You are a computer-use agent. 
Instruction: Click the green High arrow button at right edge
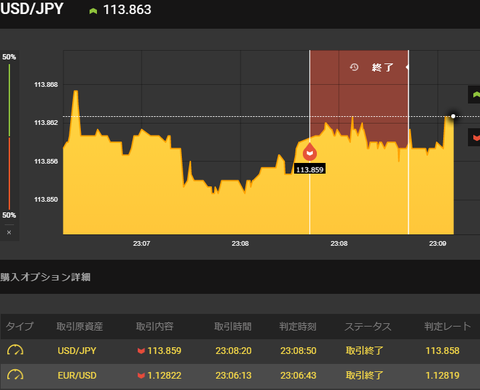pyautogui.click(x=474, y=95)
